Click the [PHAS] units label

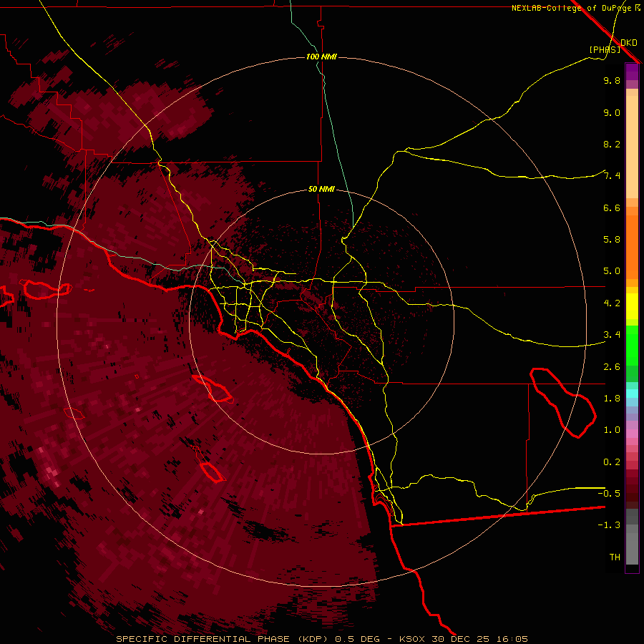pyautogui.click(x=605, y=50)
